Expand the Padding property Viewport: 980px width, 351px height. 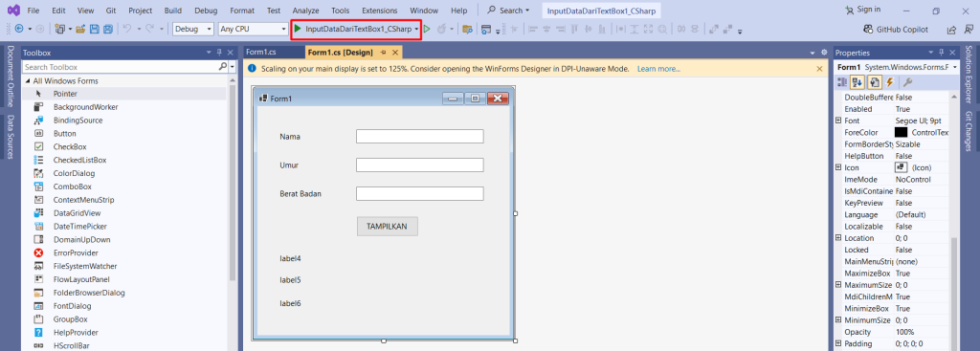[838, 343]
